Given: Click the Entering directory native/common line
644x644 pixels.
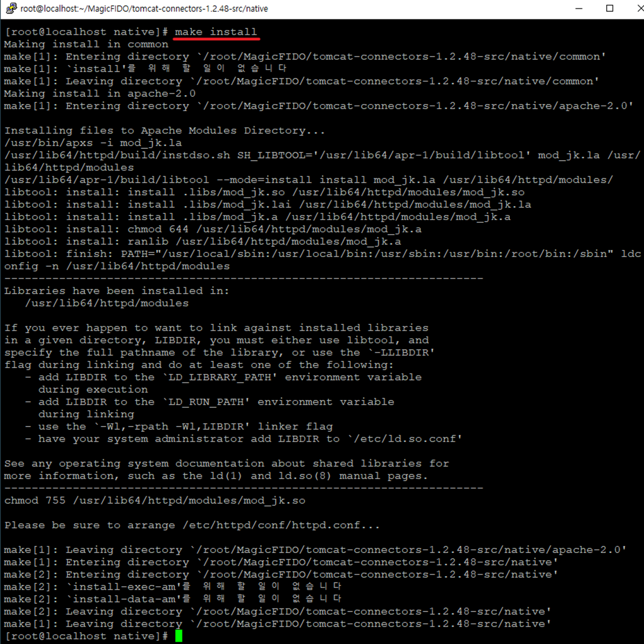Looking at the screenshot, I should [x=305, y=56].
